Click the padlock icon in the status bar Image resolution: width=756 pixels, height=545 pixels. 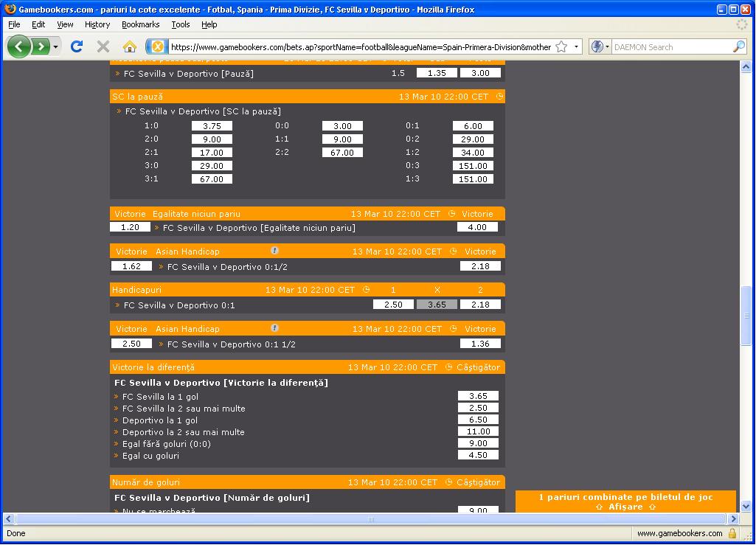pyautogui.click(x=732, y=533)
